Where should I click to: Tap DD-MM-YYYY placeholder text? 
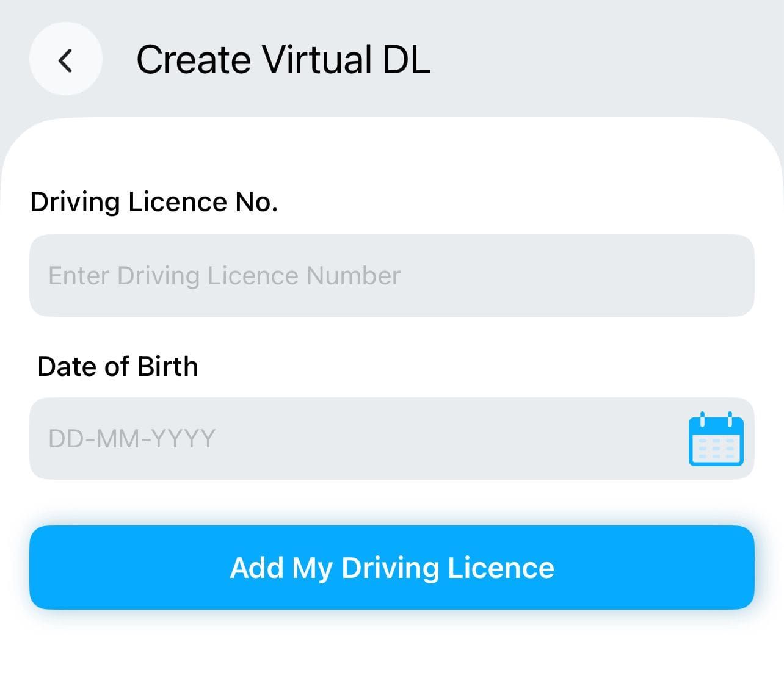pyautogui.click(x=132, y=439)
